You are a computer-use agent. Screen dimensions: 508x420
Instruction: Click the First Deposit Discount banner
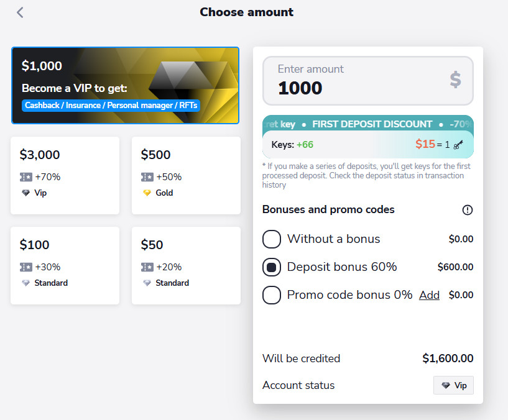click(x=367, y=124)
